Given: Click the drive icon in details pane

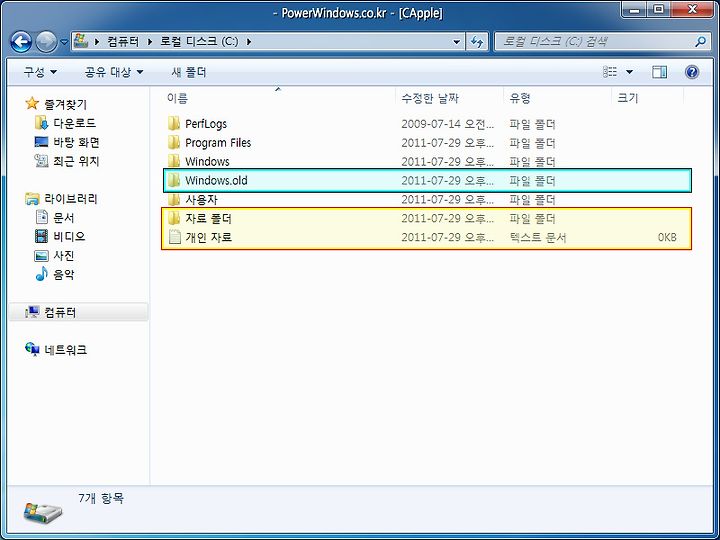Looking at the screenshot, I should (43, 513).
